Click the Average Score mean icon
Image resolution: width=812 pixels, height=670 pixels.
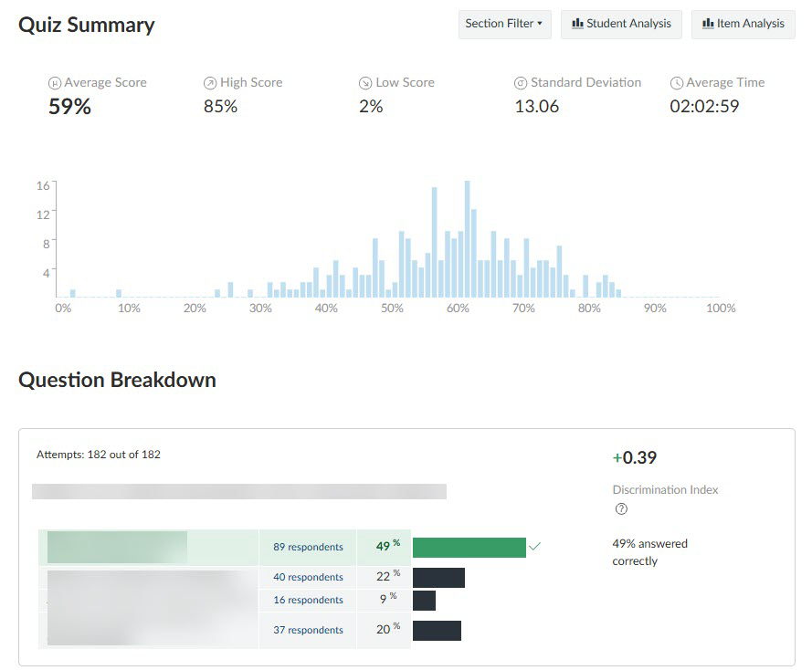point(55,83)
